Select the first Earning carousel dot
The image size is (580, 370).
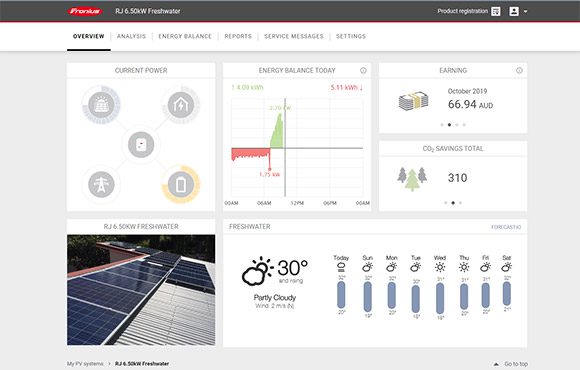(442, 125)
